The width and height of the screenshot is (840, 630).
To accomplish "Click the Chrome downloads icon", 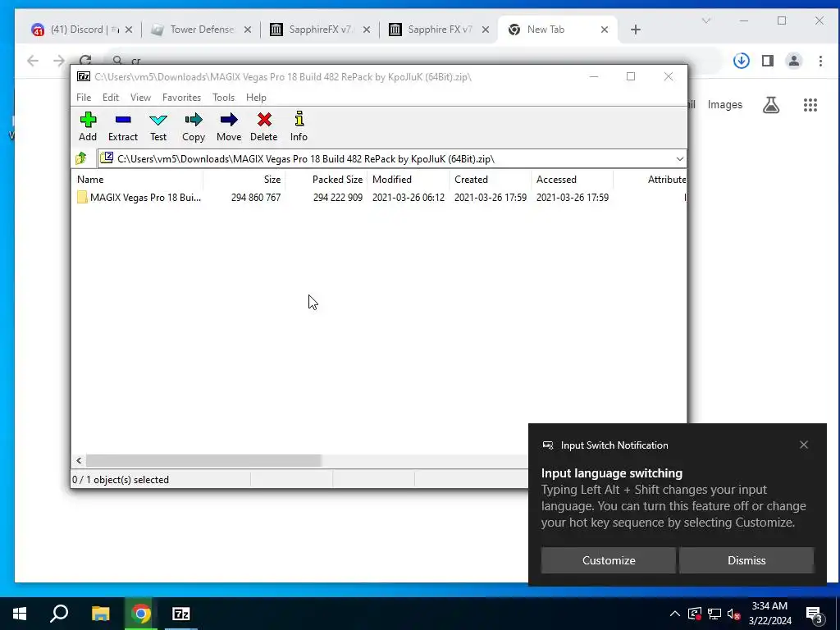I will coord(742,61).
